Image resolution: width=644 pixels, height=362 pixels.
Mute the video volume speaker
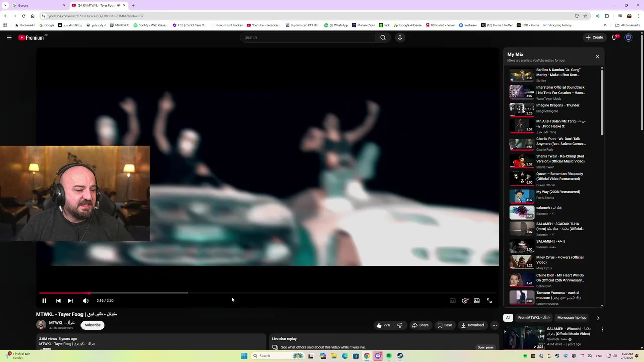[86, 301]
